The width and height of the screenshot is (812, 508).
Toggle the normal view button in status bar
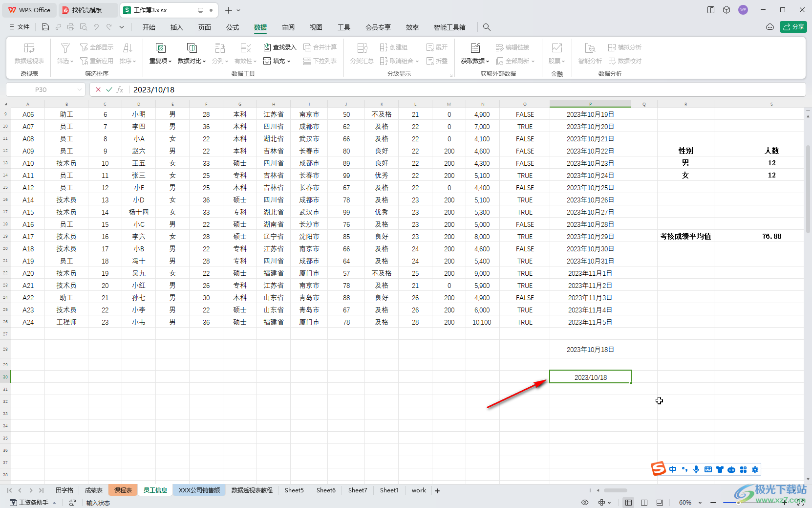point(628,503)
